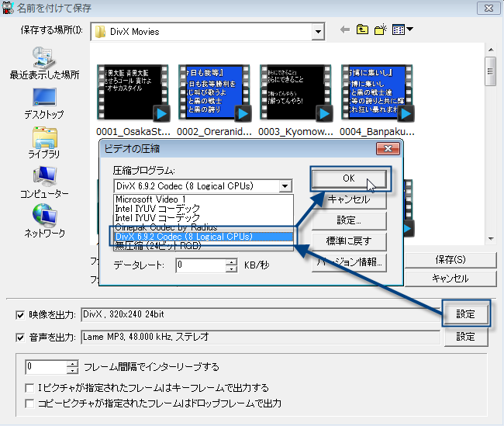Go to Desktop (デスクトップ) shortcut
The height and width of the screenshot is (426, 504).
(43, 102)
